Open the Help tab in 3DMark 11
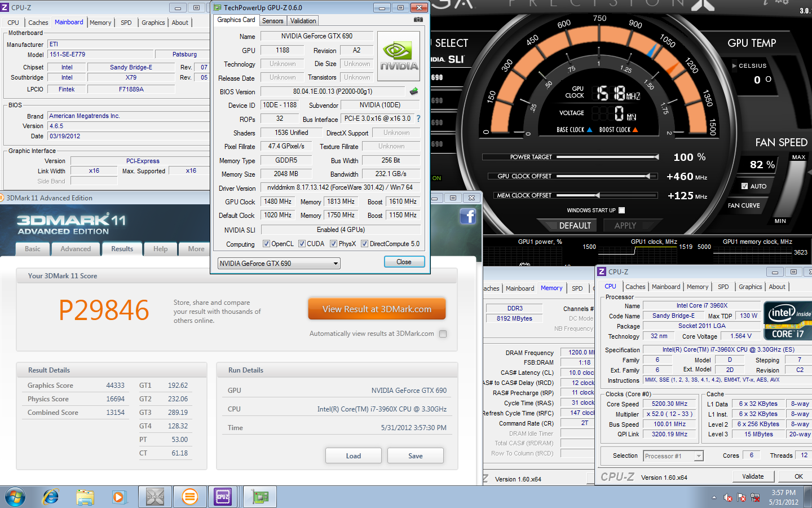 (x=161, y=249)
